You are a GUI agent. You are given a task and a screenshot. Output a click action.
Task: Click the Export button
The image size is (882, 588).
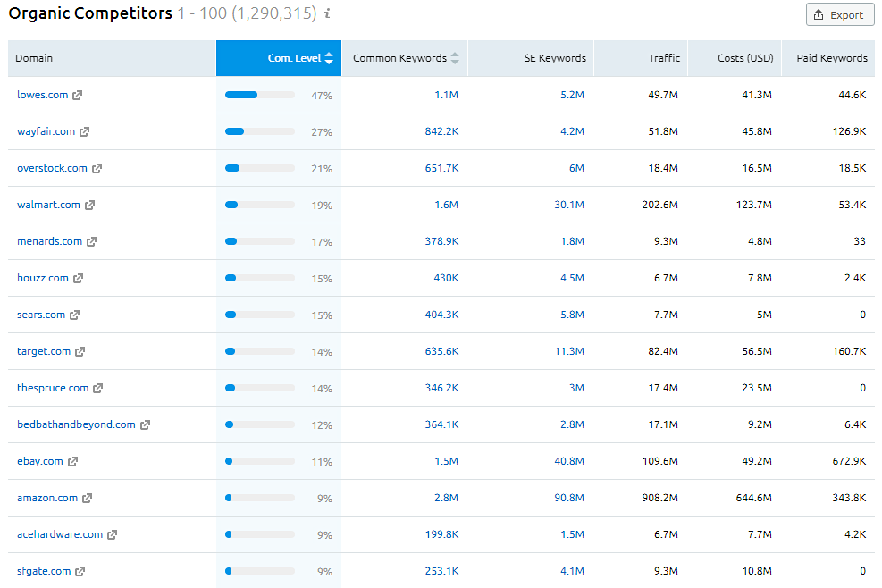tap(839, 14)
